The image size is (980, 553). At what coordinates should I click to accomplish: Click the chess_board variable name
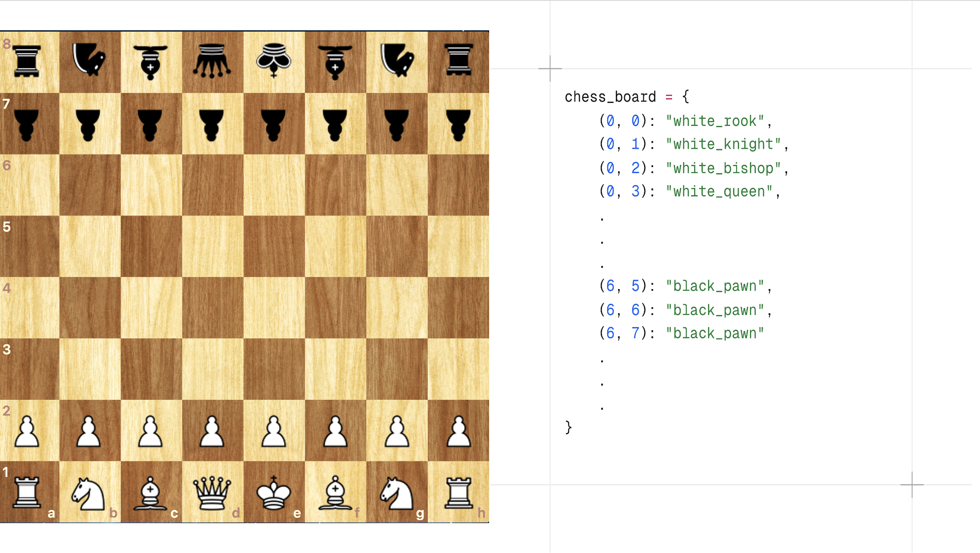[610, 97]
